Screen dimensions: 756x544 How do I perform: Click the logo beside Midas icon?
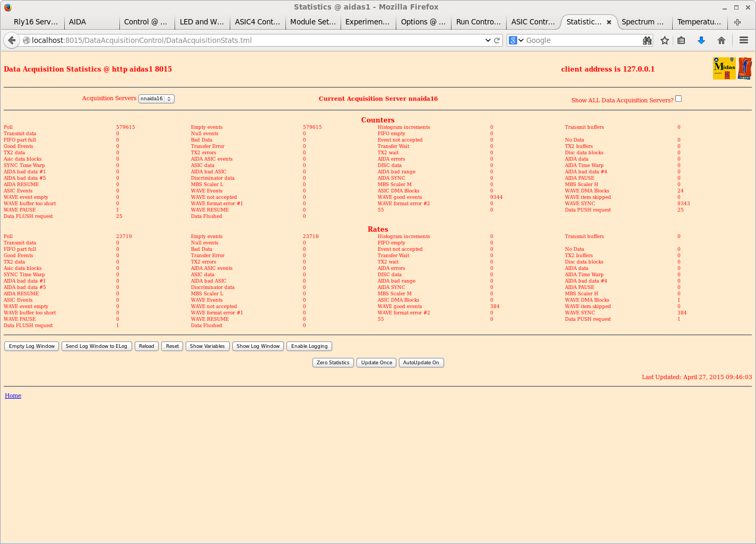[x=745, y=68]
